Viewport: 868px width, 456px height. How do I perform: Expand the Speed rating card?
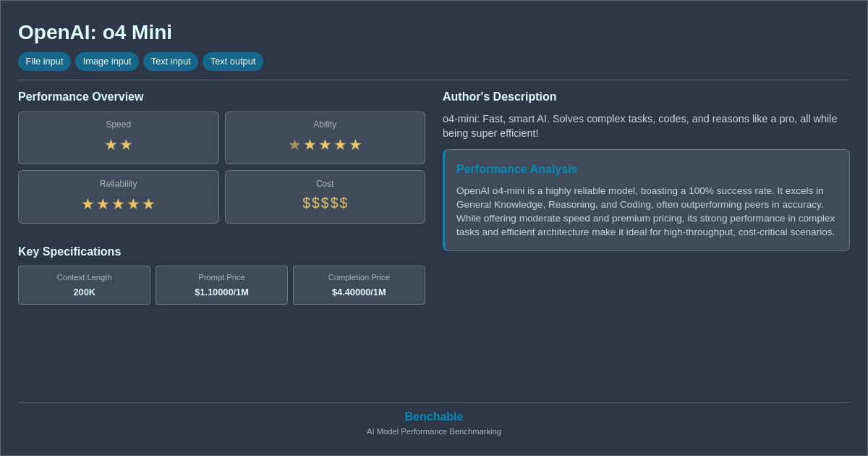(x=118, y=138)
